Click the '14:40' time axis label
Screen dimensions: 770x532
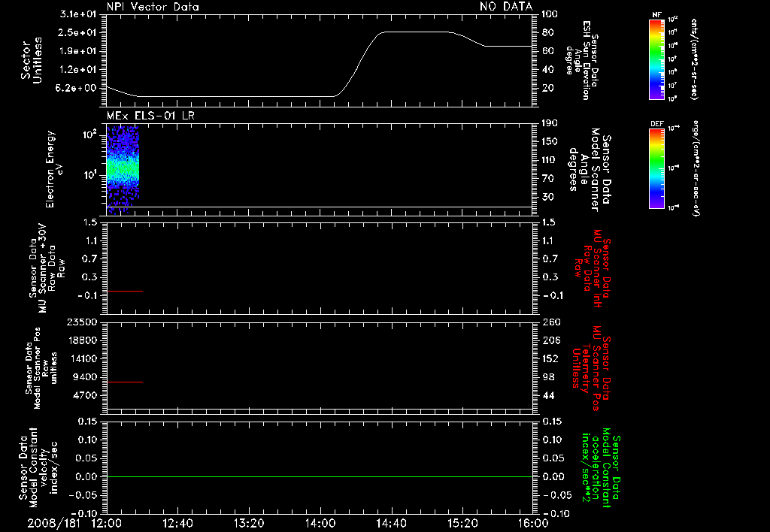391,523
